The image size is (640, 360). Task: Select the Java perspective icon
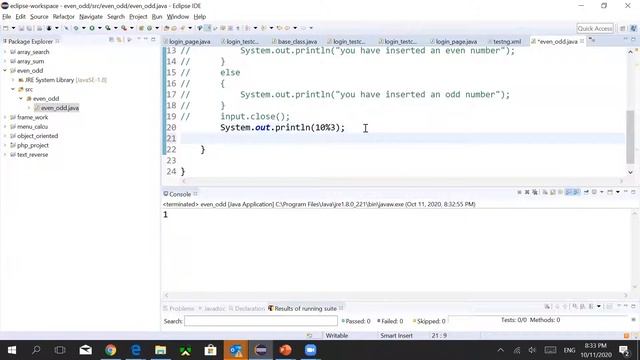[633, 28]
